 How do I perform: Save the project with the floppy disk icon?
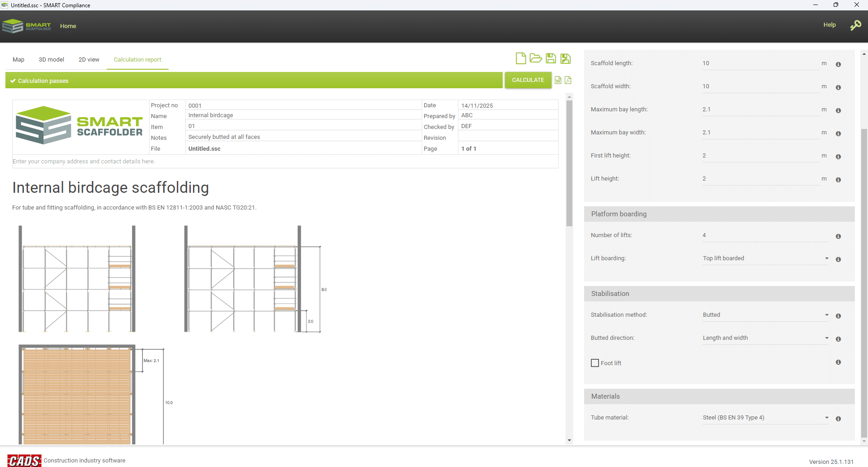click(x=551, y=58)
